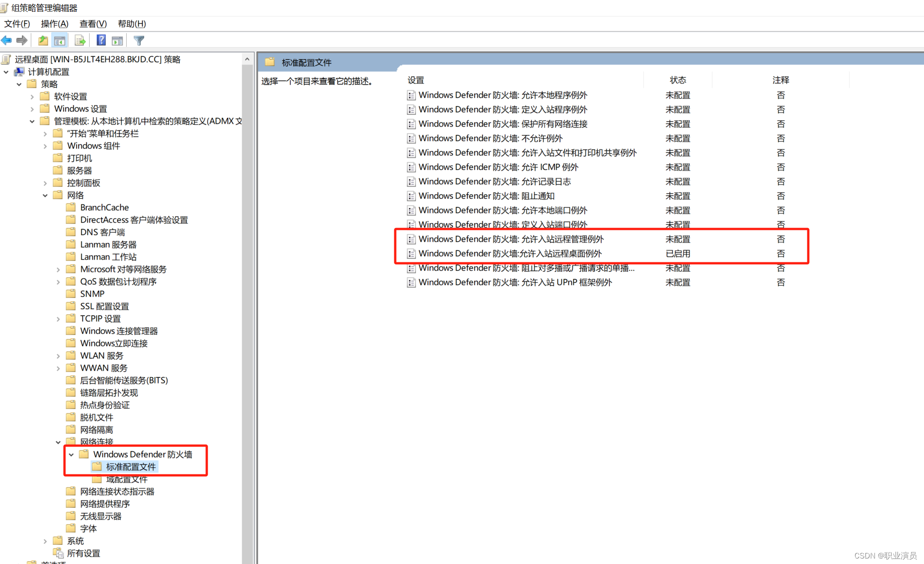Viewport: 924px width, 564px height.
Task: Click the blue Back arrow toolbar icon
Action: pyautogui.click(x=6, y=41)
